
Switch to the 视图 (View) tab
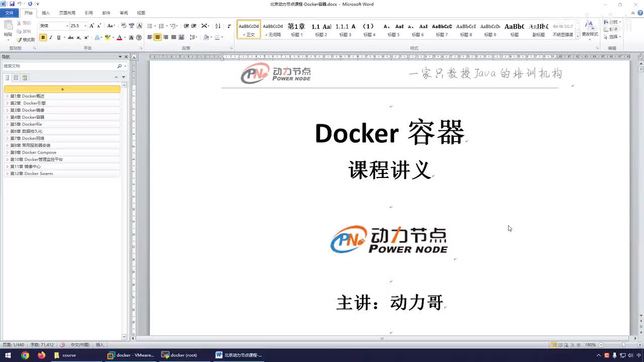pos(141,13)
